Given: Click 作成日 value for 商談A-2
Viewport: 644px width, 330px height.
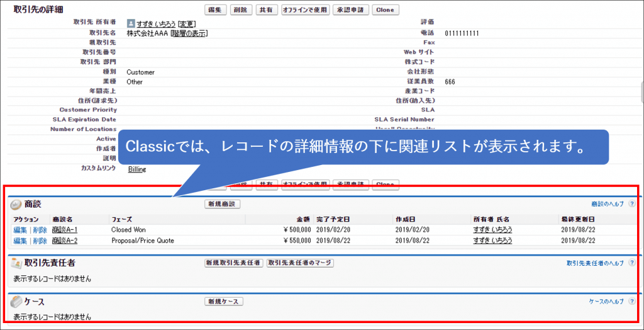Looking at the screenshot, I should [413, 241].
